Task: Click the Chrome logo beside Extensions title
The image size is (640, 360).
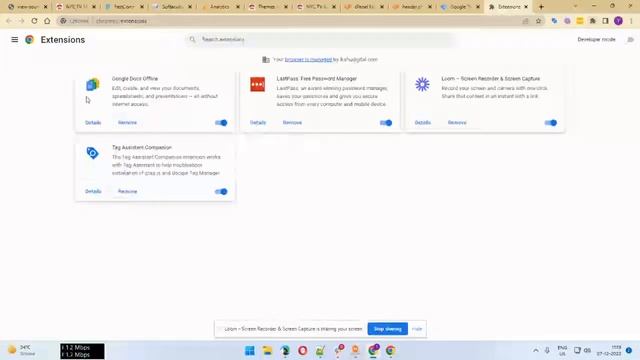Action: 29,40
